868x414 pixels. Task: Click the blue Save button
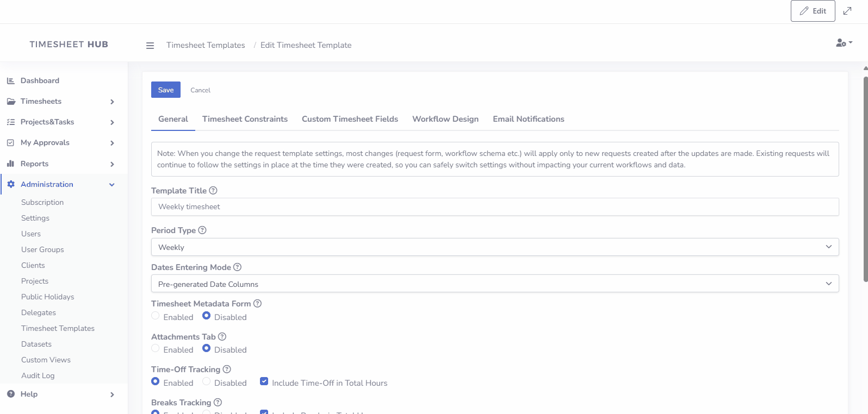pos(166,90)
